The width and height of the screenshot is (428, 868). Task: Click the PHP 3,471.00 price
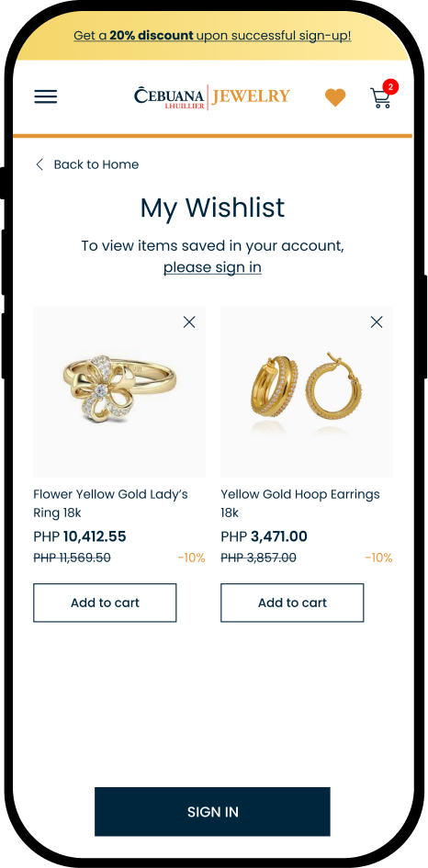[265, 536]
